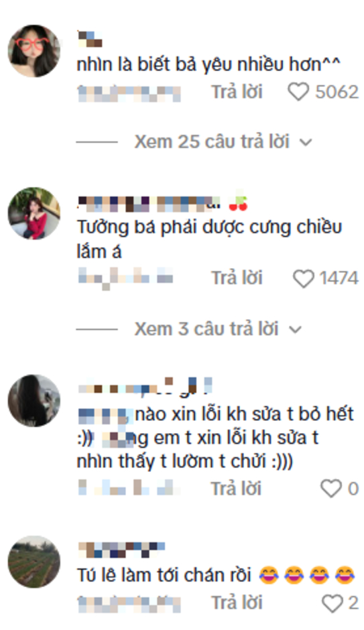Open username above 'nhìn là biết' comment
Screen dimensions: 364x630
coord(90,40)
